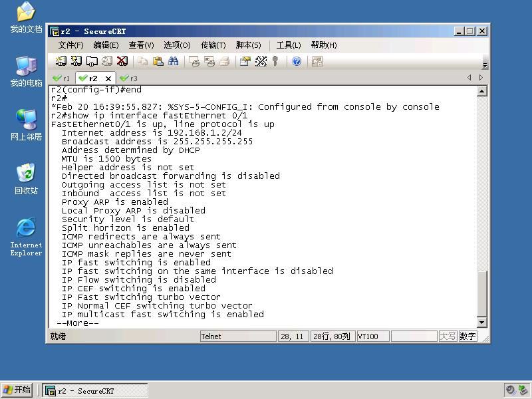Minimize the SecureCRT window
Image resolution: width=532 pixels, height=399 pixels.
[x=459, y=31]
